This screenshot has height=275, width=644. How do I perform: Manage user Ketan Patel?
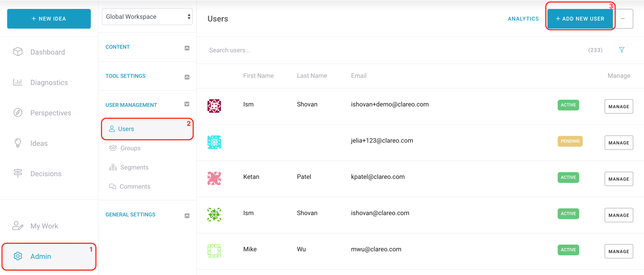point(619,179)
